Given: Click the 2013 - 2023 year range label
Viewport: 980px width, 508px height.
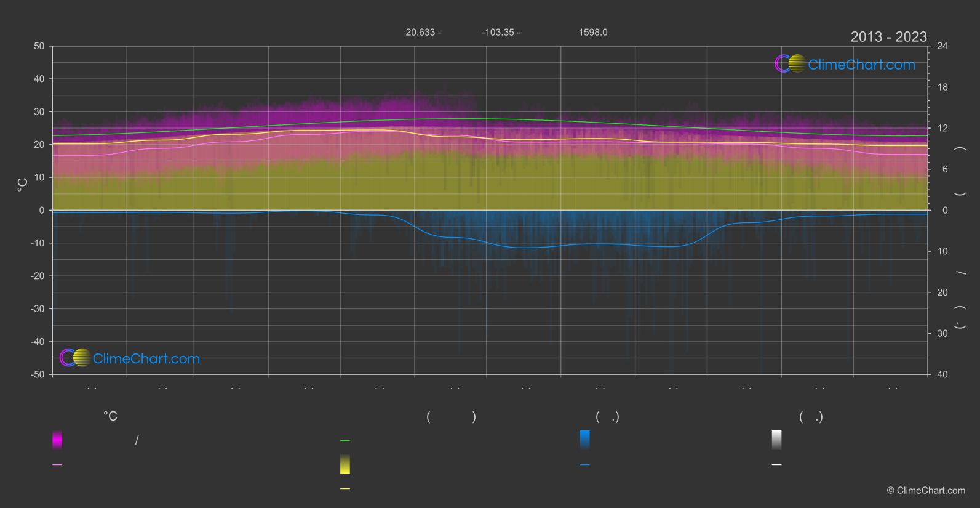Looking at the screenshot, I should point(888,37).
